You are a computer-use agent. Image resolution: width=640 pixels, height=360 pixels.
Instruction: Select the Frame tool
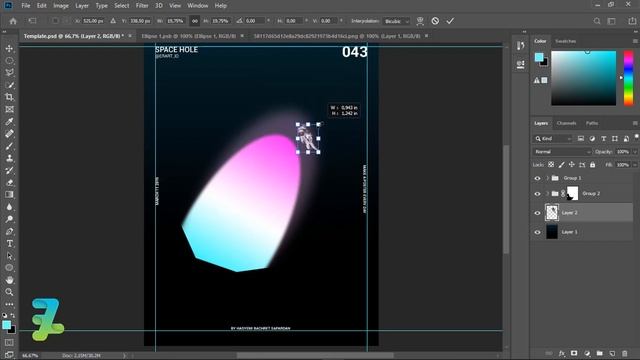9,109
